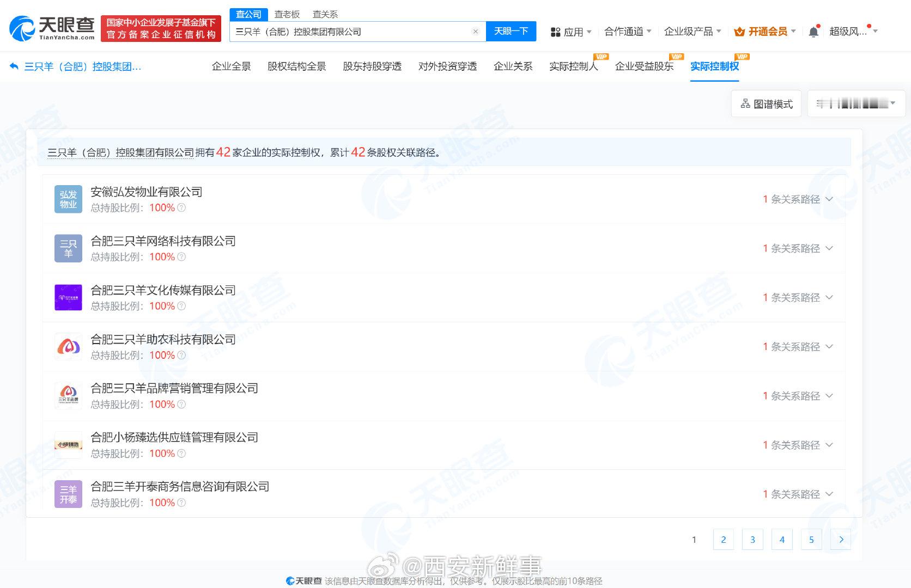Open the 应用 dropdown menu
This screenshot has width=911, height=588.
tap(571, 32)
